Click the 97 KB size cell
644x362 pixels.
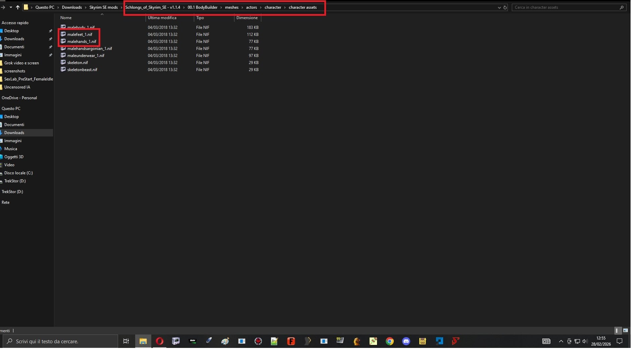[x=254, y=56]
